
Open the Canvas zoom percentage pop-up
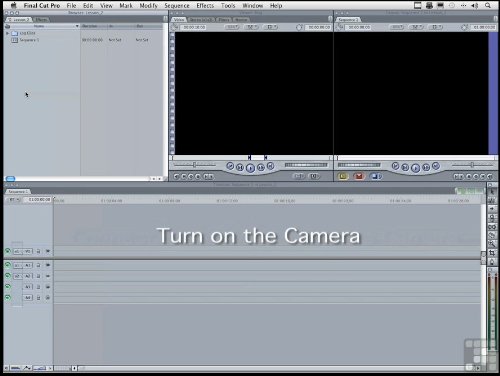(x=397, y=27)
